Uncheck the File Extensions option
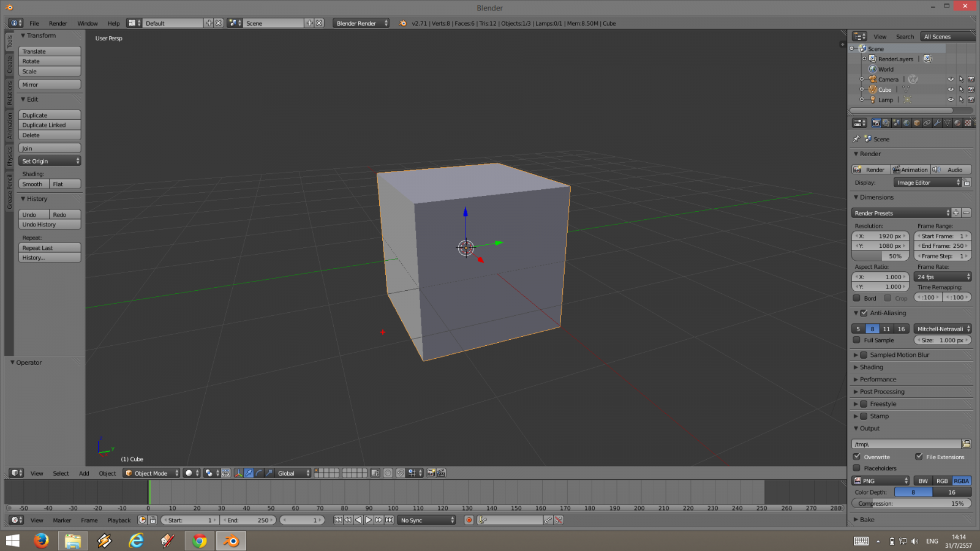 [x=919, y=457]
